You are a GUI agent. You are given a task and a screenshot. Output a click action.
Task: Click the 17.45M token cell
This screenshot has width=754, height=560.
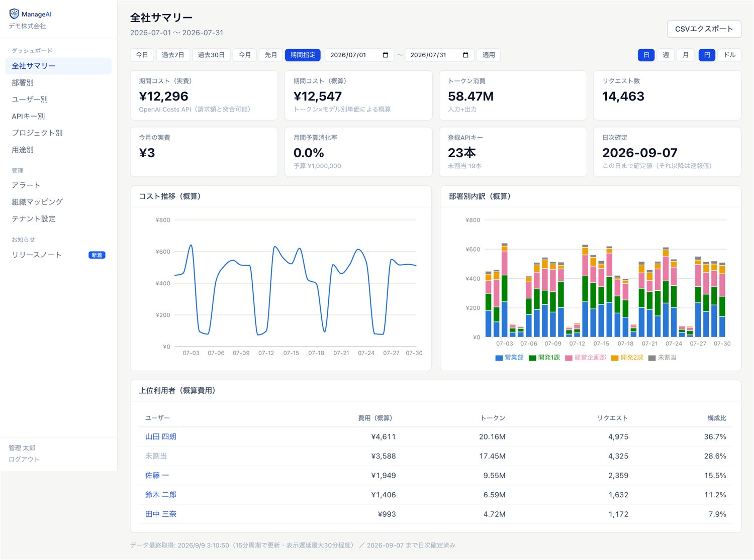492,456
